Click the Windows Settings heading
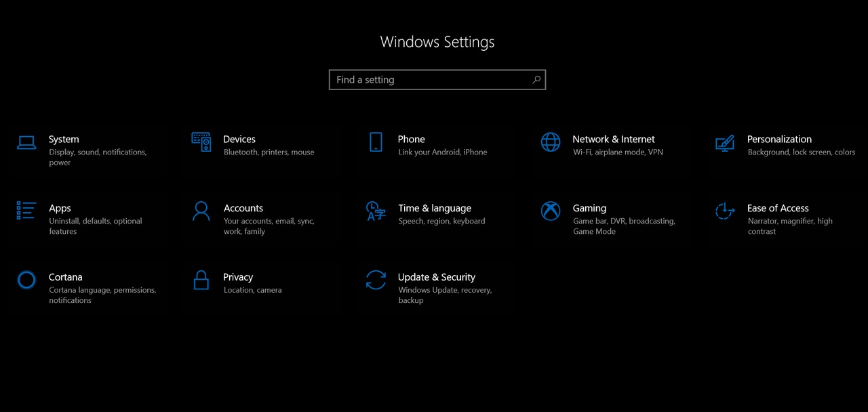 [437, 42]
